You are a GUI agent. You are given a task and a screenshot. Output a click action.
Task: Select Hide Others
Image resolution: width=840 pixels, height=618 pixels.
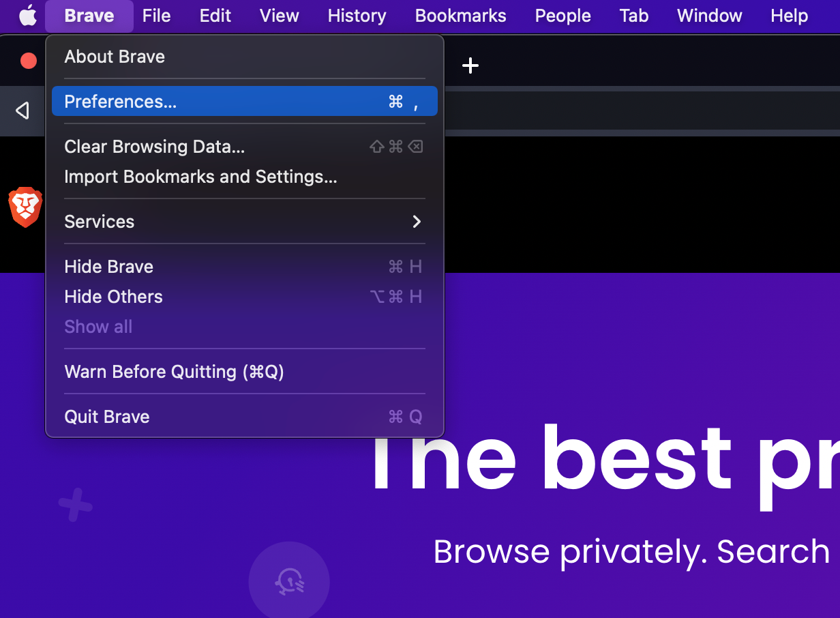[245, 297]
